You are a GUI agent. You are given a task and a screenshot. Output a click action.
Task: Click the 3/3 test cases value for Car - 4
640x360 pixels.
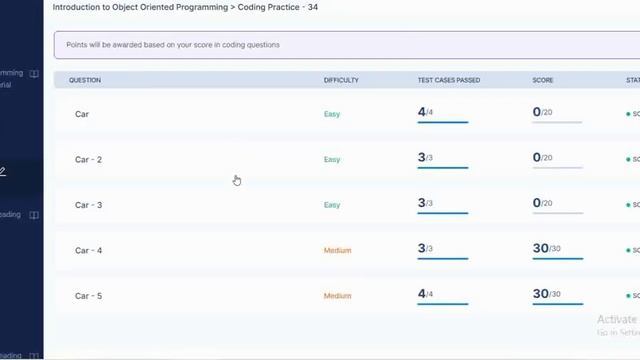[425, 248]
